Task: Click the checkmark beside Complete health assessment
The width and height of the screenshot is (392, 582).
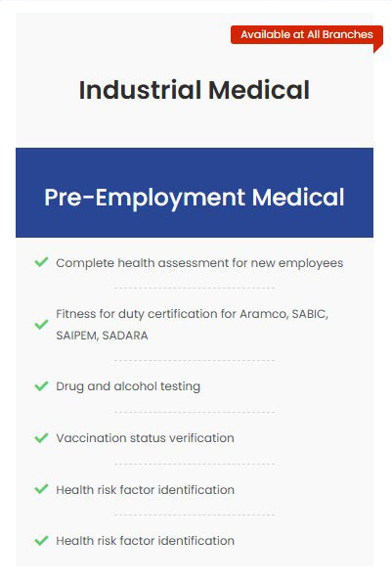Action: tap(41, 262)
